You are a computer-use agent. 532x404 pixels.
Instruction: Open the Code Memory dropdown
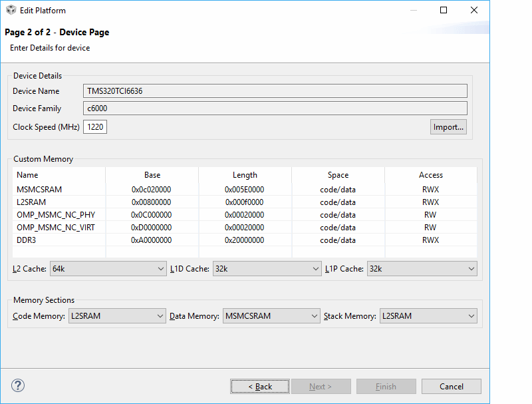(x=116, y=316)
